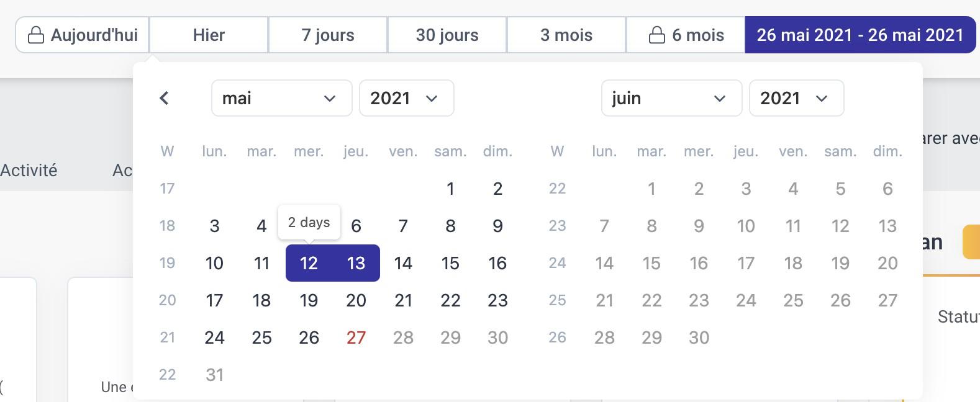Choose the 30 jours range
980x402 pixels.
click(x=447, y=35)
